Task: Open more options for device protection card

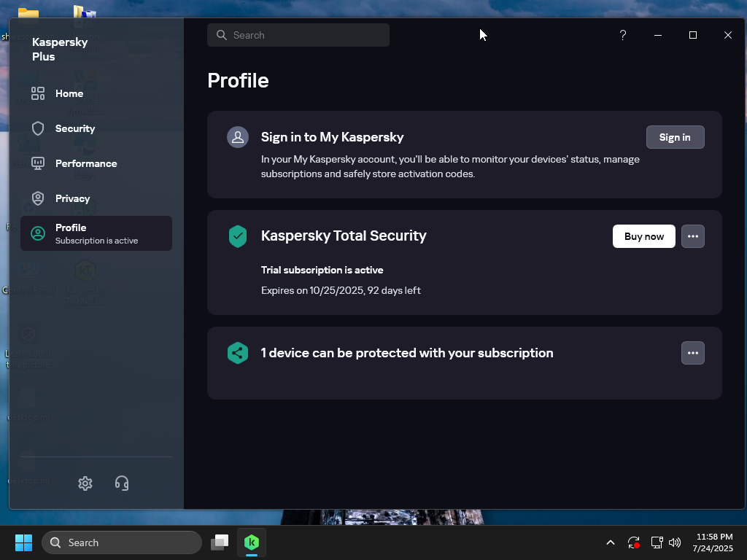Action: pos(693,353)
